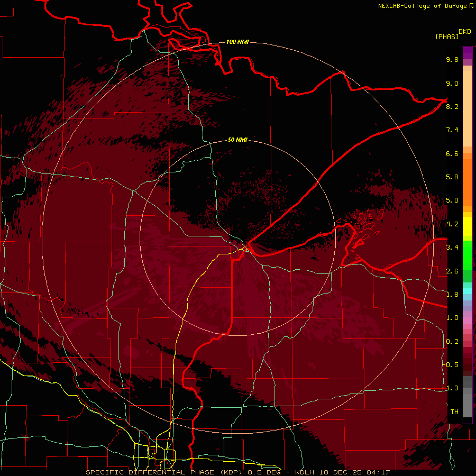Viewport: 476px width, 476px height.
Task: Click the 4.2 value on the color scale
Action: pos(452,224)
